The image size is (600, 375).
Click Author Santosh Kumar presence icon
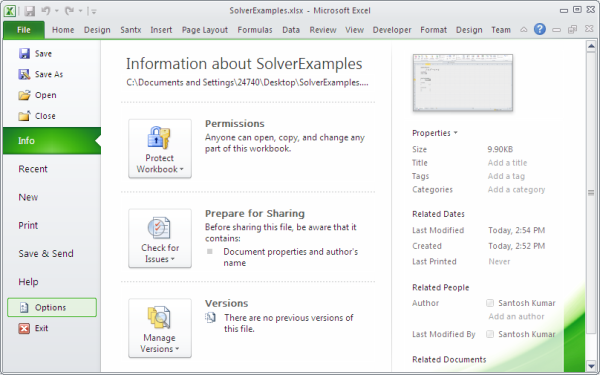tap(490, 303)
